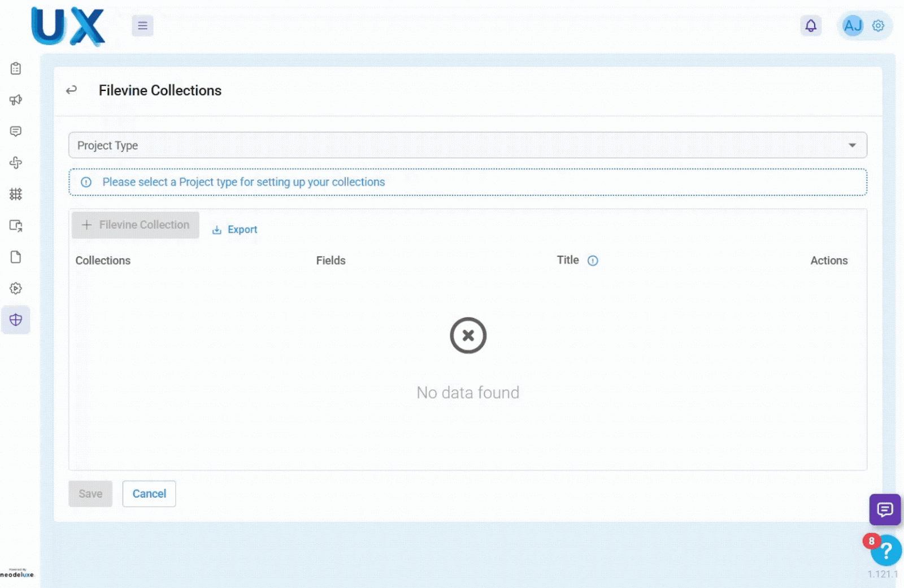Open the shield sidebar icon
This screenshot has height=588, width=904.
(x=16, y=320)
